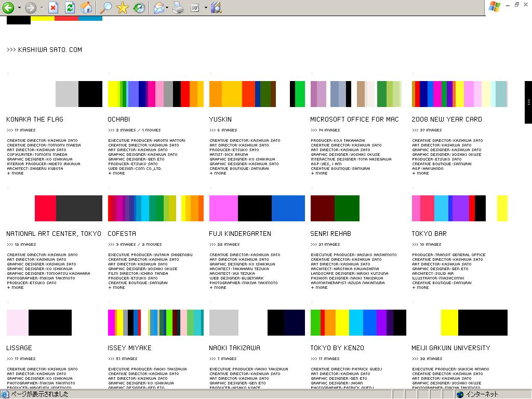Click the pink swatch above Fuji Kindergarten
This screenshot has width=532, height=399.
click(223, 208)
